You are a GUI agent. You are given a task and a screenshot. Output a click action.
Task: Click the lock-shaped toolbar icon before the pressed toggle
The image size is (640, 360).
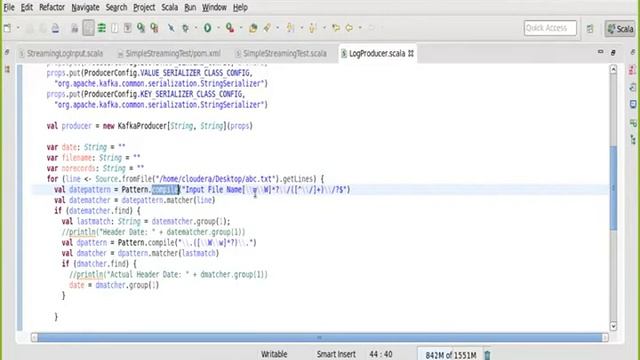pyautogui.click(x=75, y=28)
